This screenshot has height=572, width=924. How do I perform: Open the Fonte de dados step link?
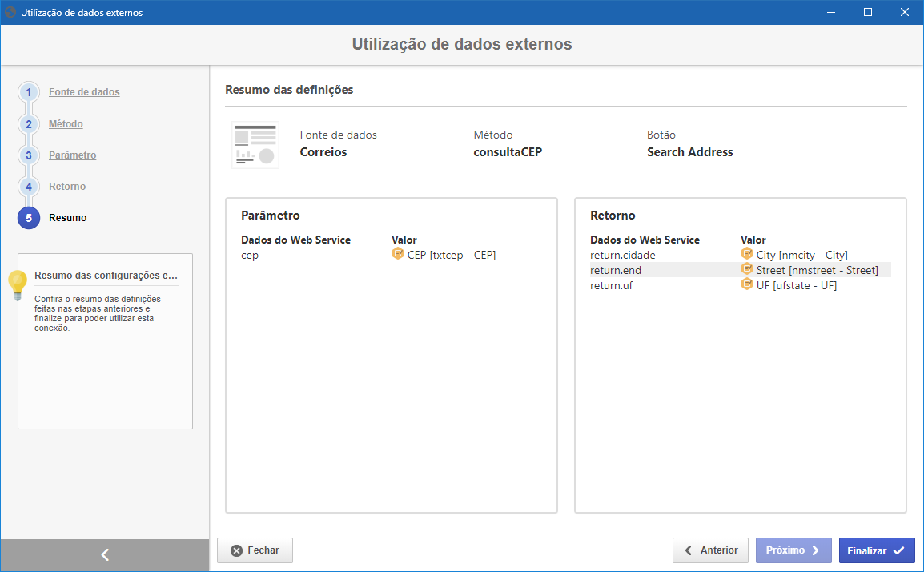coord(84,92)
